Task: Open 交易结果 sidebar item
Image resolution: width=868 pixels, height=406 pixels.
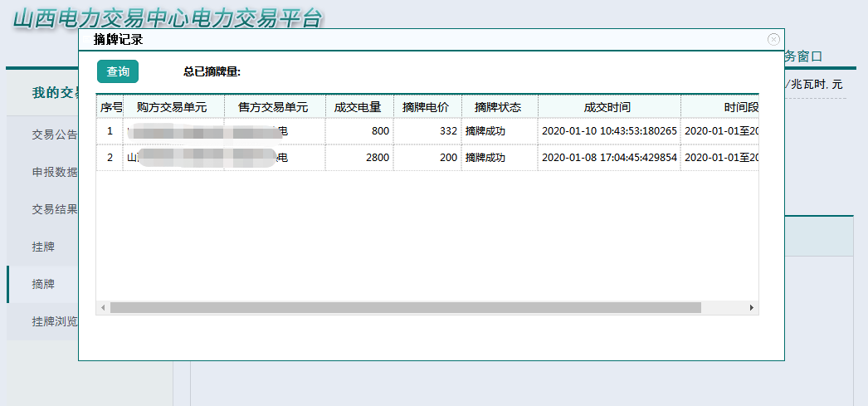Action: click(55, 209)
